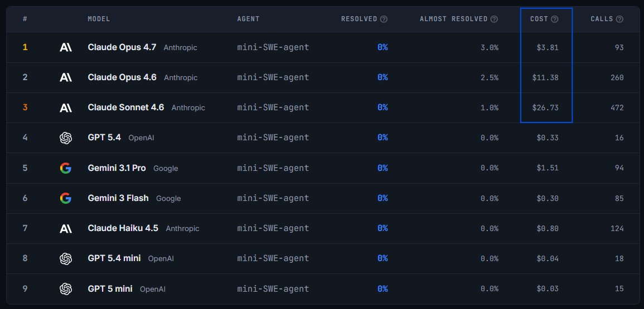Click the $0.80 cost value
The height and width of the screenshot is (309, 644).
click(548, 229)
